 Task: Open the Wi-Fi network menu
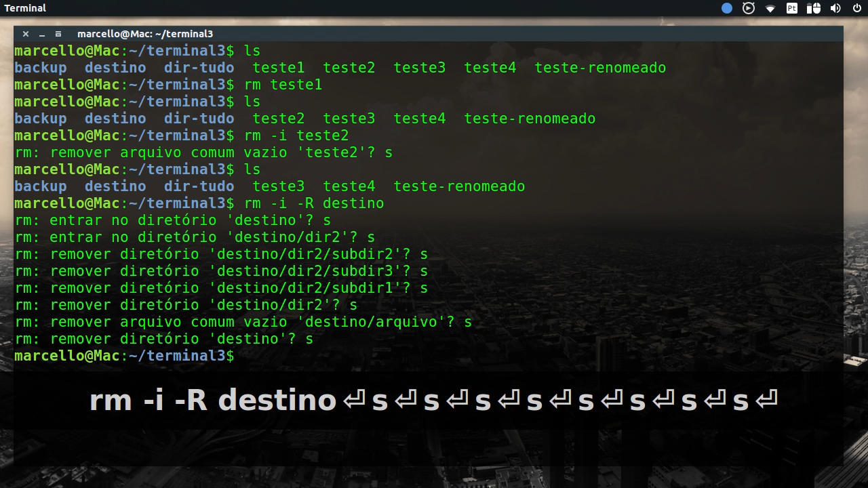(770, 9)
